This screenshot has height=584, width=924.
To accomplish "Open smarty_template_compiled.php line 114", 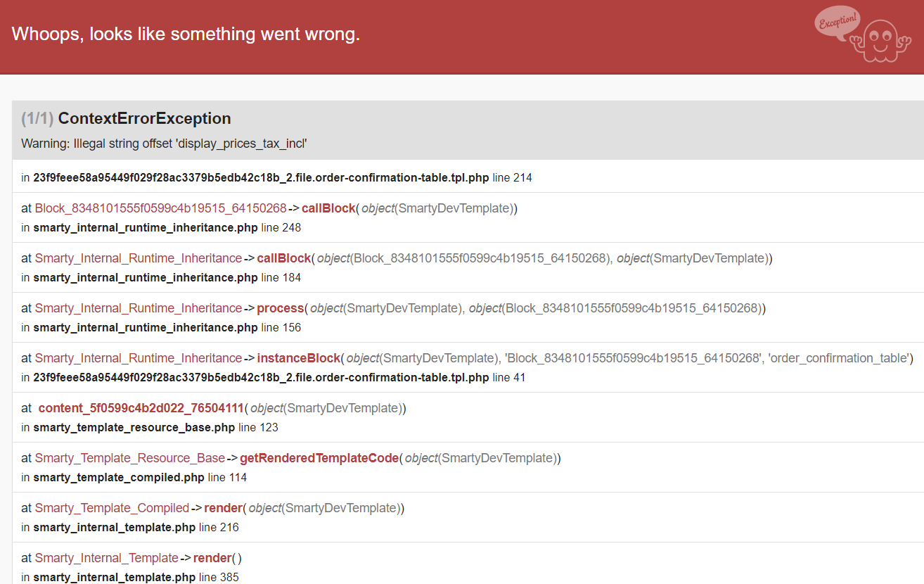I will 140,478.
